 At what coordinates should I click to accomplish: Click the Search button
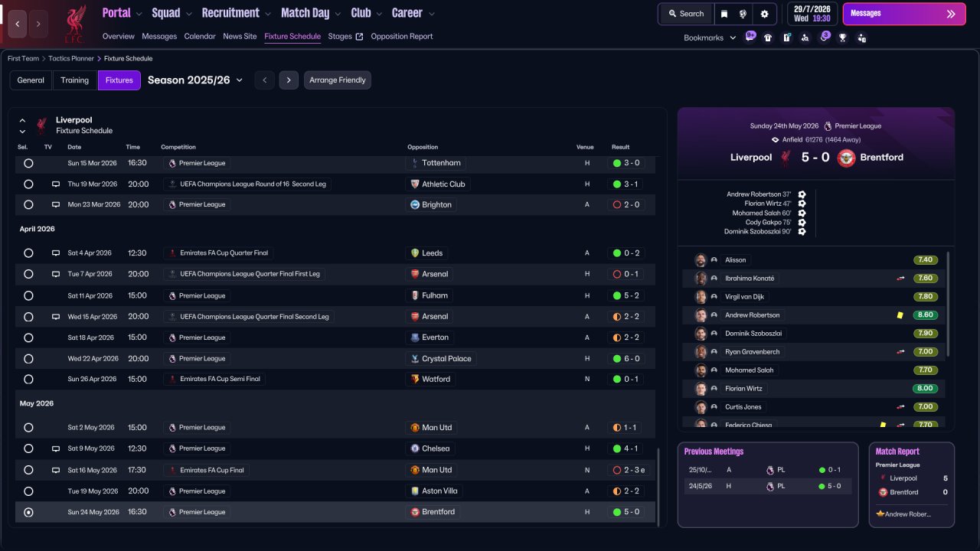point(686,14)
